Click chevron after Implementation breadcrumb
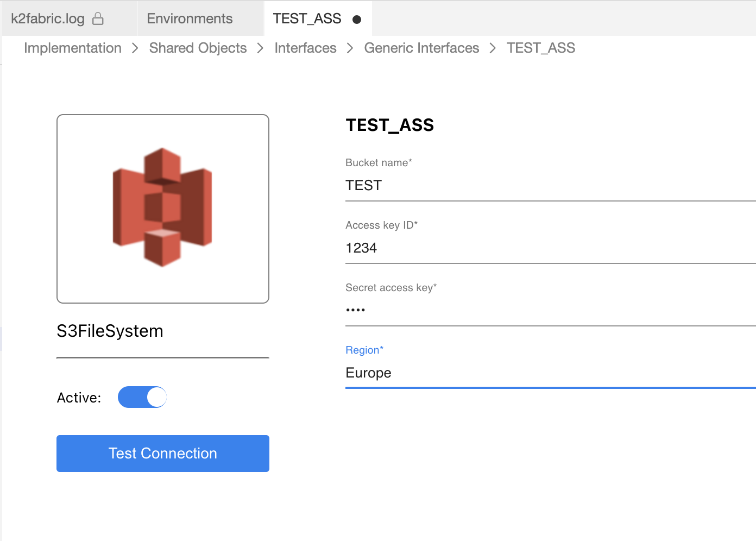 point(135,48)
